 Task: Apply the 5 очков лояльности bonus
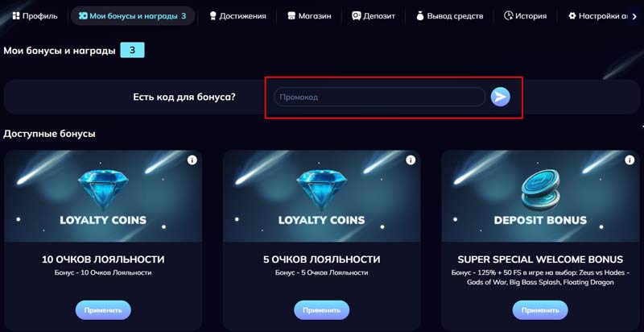322,309
